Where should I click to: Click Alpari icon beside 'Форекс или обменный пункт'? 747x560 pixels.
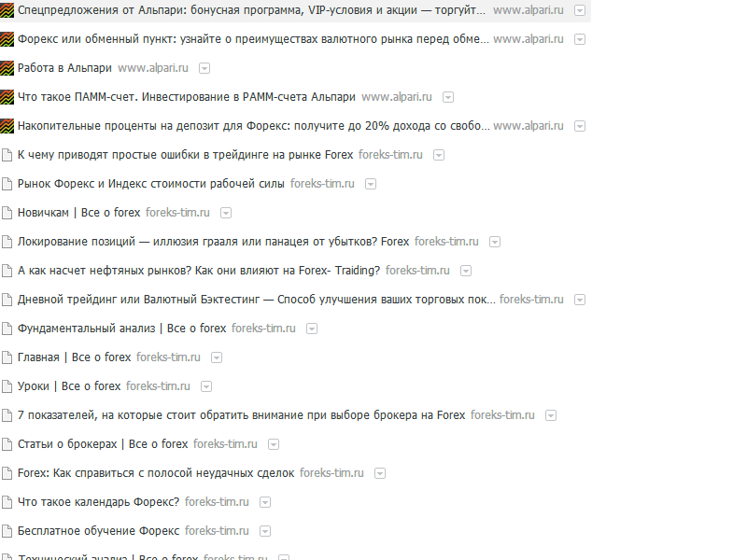tap(7, 39)
